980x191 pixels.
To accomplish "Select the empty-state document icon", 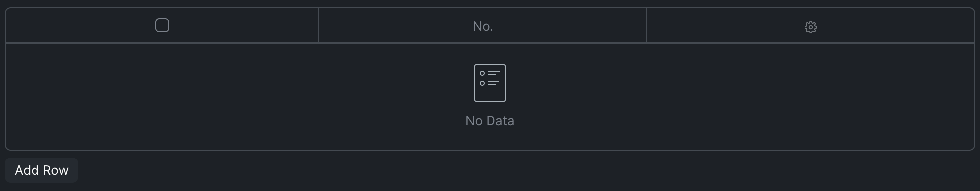I will (490, 83).
